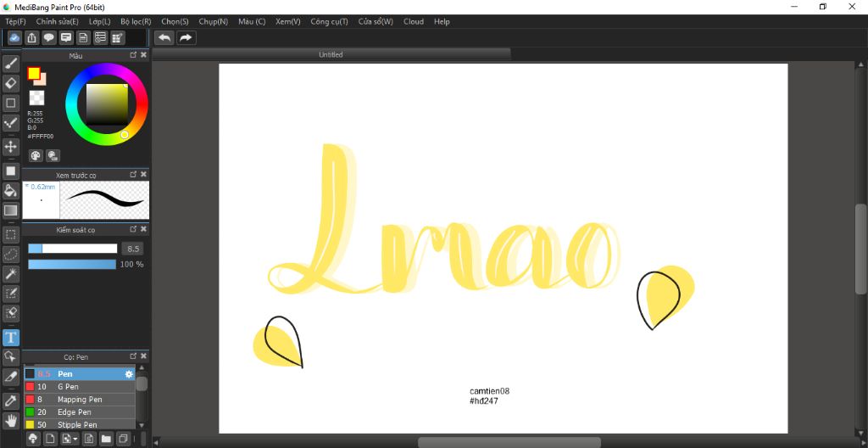Open the Xem(V) menu
Image resolution: width=868 pixels, height=448 pixels.
tap(288, 21)
